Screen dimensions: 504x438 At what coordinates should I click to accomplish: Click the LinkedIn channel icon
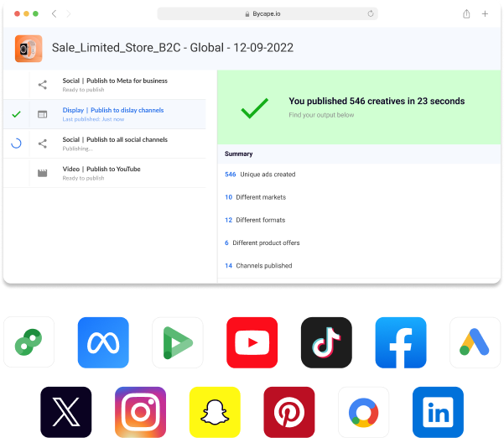438,412
